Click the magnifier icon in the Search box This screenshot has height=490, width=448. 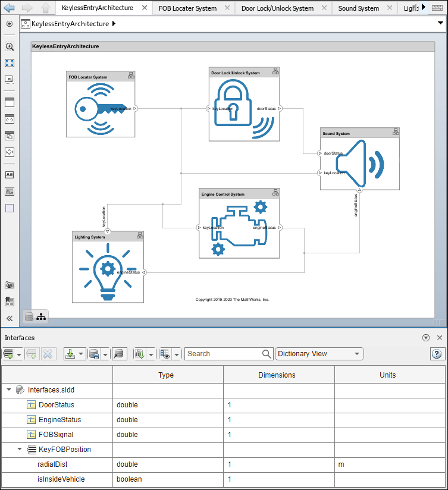click(267, 354)
